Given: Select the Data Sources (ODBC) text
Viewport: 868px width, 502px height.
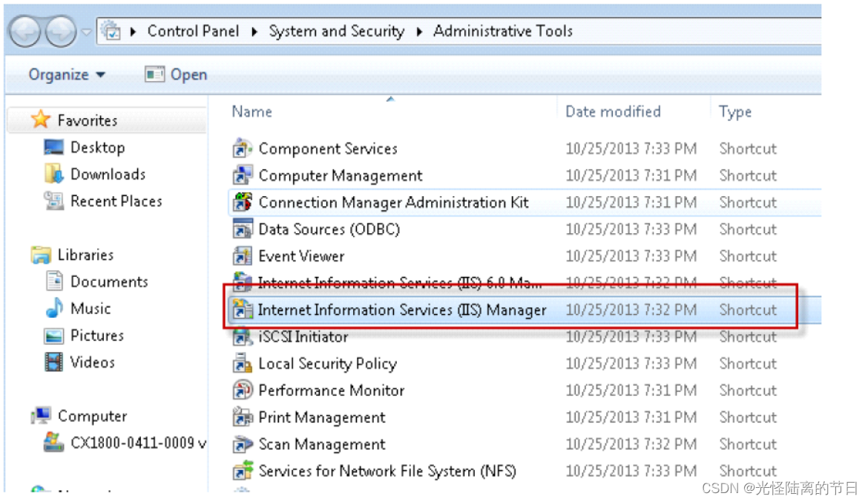Looking at the screenshot, I should [329, 229].
